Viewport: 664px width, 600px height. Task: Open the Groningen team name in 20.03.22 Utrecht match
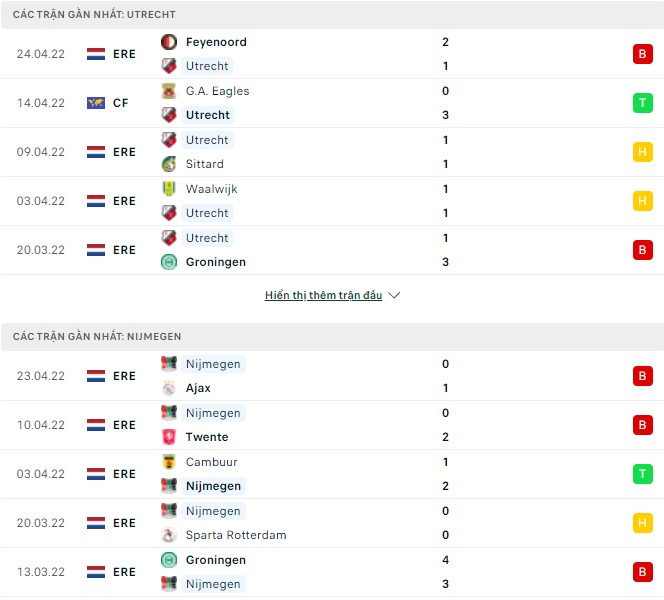pos(215,262)
